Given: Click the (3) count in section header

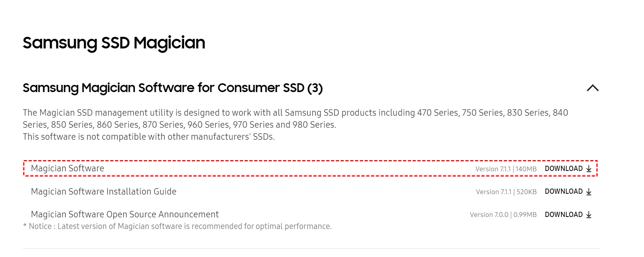Looking at the screenshot, I should (315, 88).
